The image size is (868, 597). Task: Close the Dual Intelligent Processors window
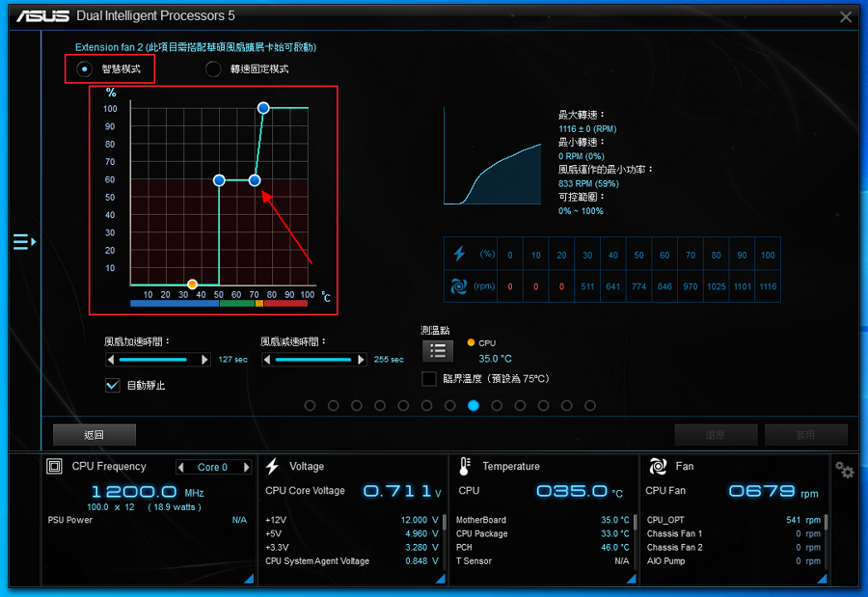845,16
